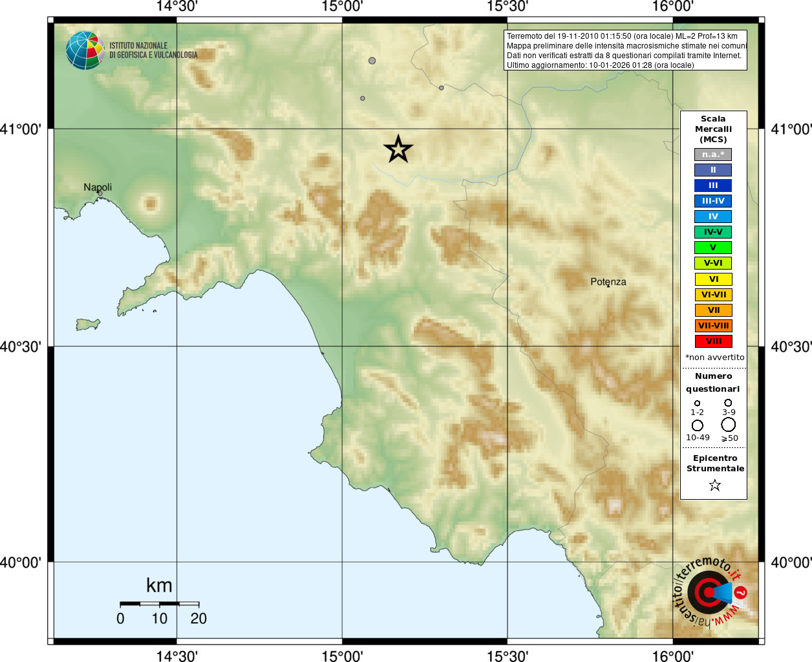The height and width of the screenshot is (662, 812).
Task: Select the intensity II legend swatch
Action: coord(713,170)
